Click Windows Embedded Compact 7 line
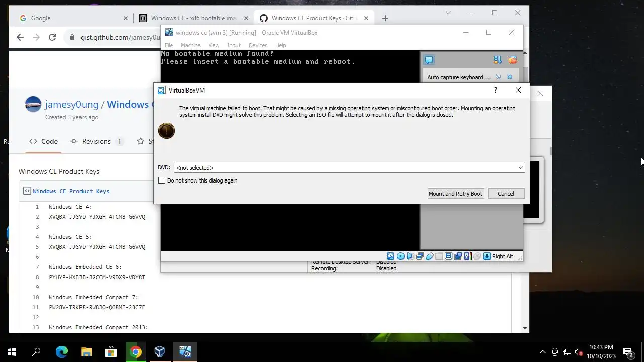644x362 pixels. [x=94, y=297]
